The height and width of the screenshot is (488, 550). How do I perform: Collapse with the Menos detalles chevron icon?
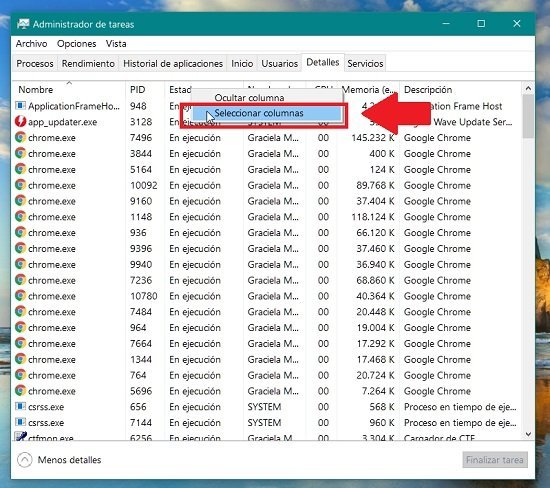tap(25, 460)
